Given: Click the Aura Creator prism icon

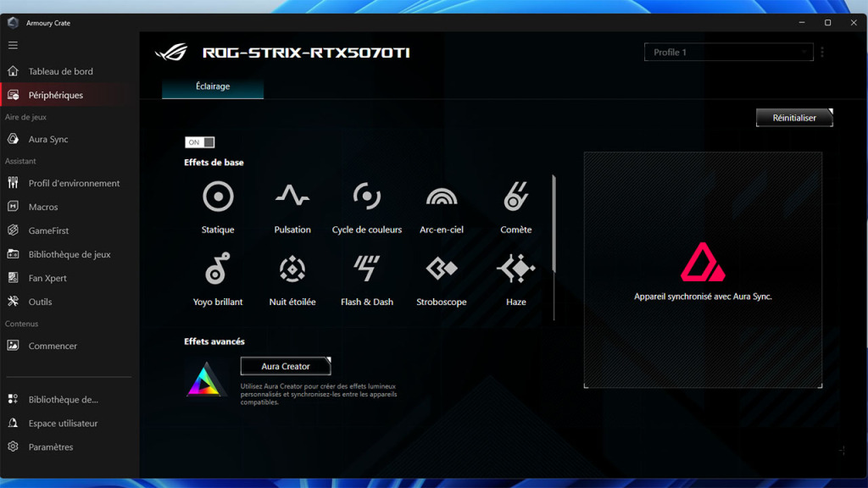Looking at the screenshot, I should (x=205, y=380).
